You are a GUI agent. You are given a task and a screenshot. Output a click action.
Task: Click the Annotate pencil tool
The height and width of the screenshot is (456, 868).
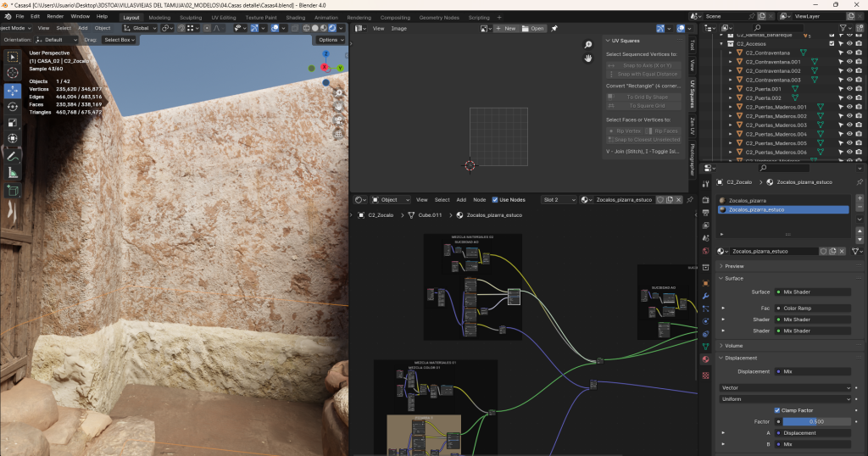13,156
